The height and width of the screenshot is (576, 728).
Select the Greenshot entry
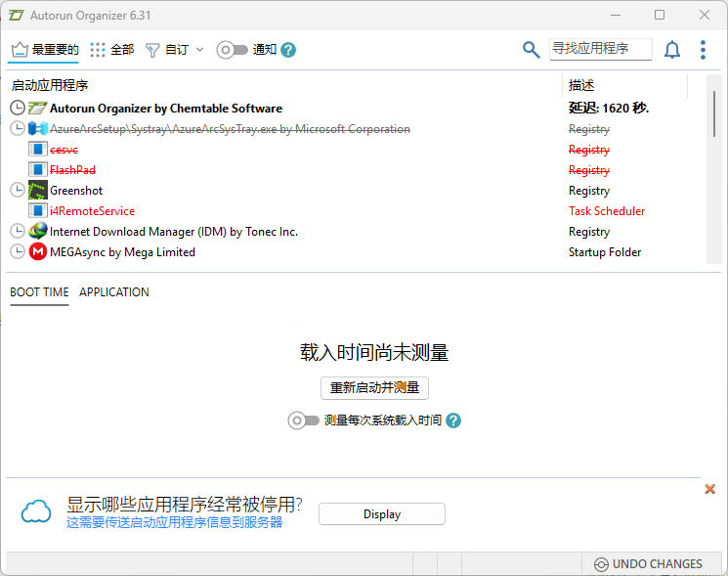click(x=76, y=191)
